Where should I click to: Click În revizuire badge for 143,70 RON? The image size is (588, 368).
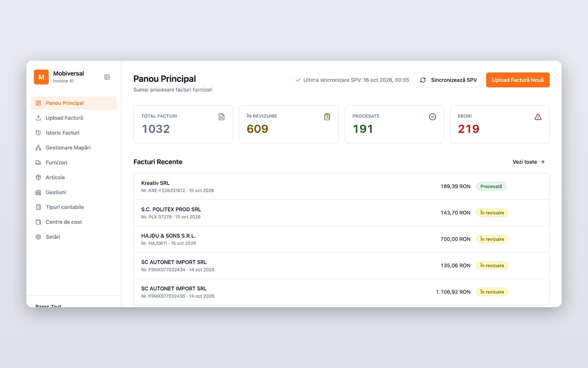[492, 213]
